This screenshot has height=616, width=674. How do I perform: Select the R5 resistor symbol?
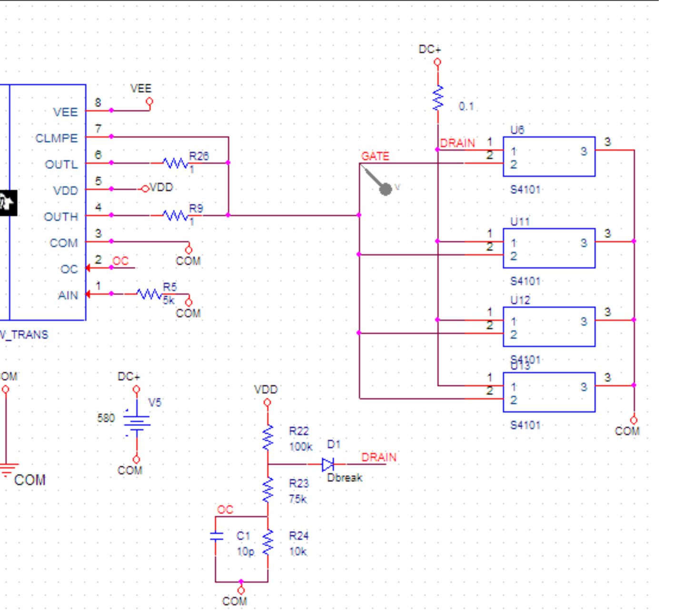tap(149, 294)
